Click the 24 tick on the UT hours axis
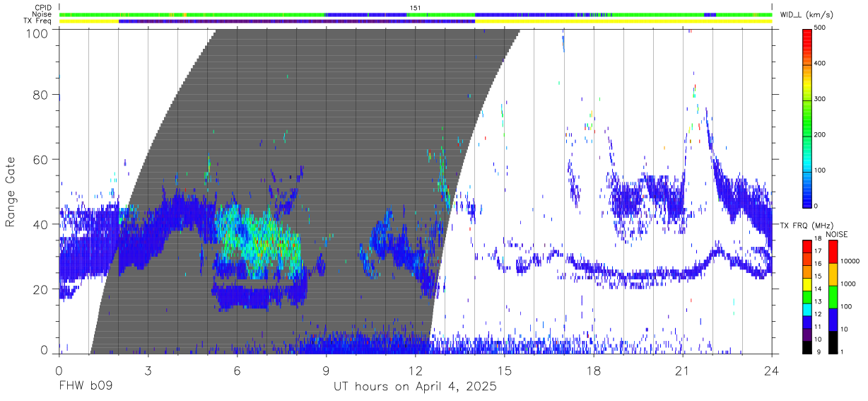The width and height of the screenshot is (868, 401). pos(771,371)
